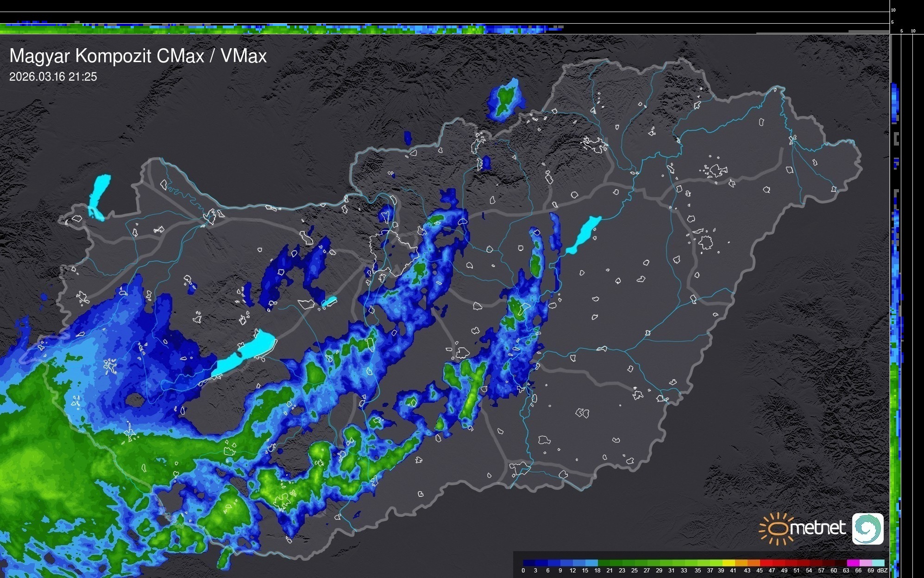
Task: Select the yellow 39 dBZ legend swatch
Action: [x=729, y=563]
